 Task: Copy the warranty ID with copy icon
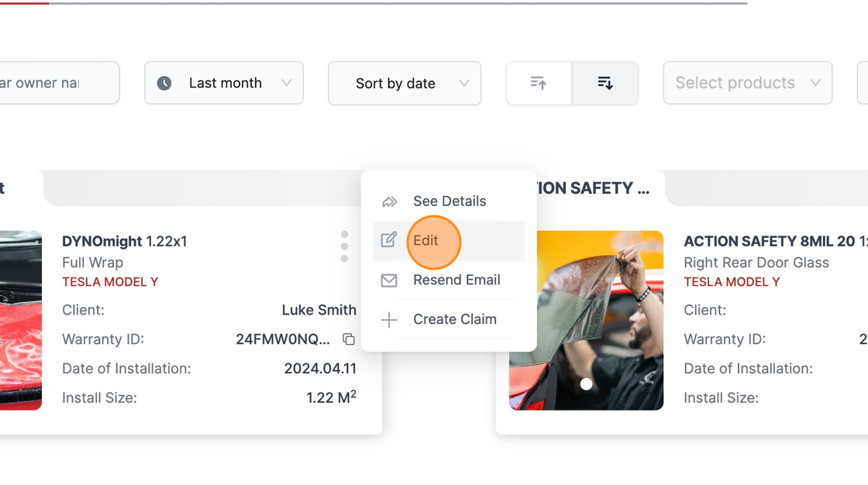(349, 339)
